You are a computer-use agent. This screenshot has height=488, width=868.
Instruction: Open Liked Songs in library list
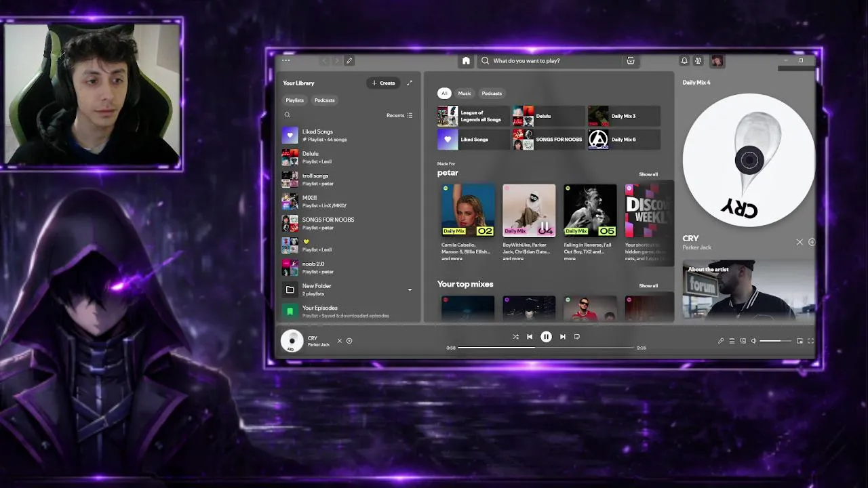[348, 135]
